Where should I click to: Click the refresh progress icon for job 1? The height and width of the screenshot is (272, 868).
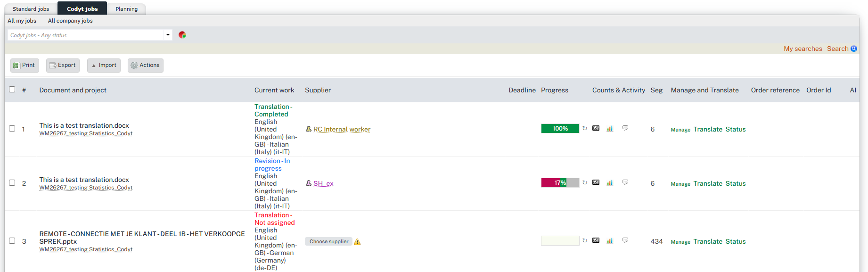coord(585,128)
